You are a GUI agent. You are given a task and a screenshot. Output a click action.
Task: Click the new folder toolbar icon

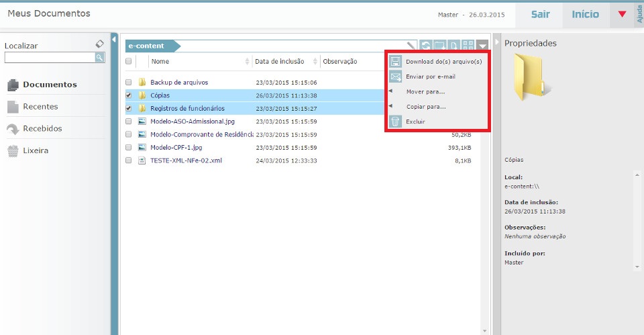click(x=439, y=46)
